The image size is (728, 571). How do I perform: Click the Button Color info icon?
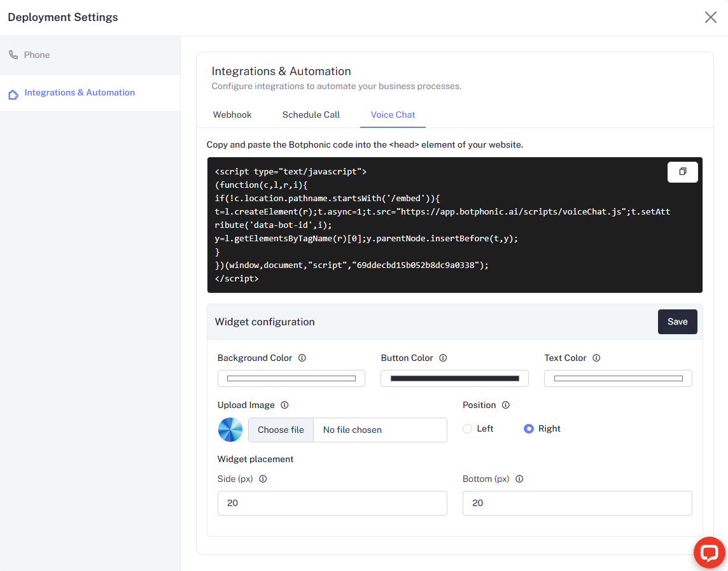[x=443, y=358]
